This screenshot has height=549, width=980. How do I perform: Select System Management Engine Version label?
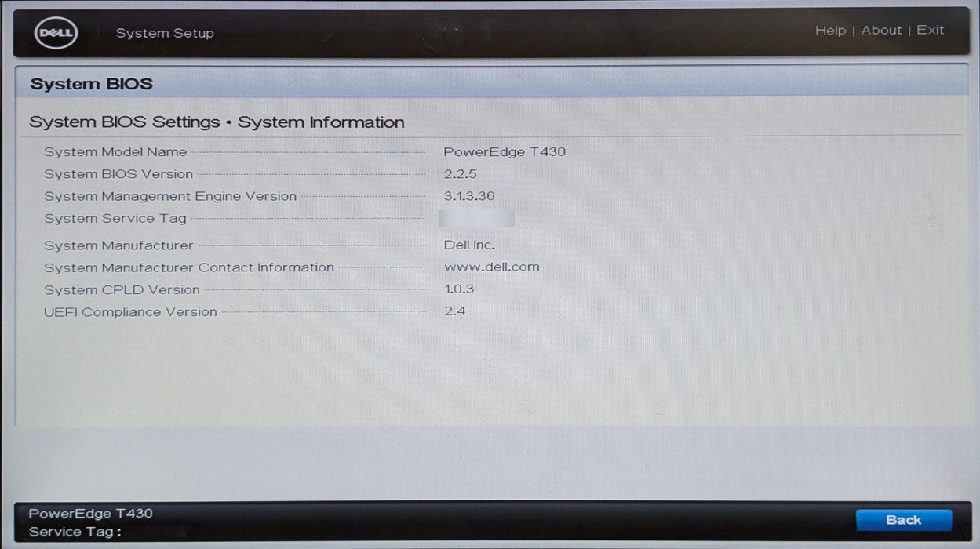point(170,196)
